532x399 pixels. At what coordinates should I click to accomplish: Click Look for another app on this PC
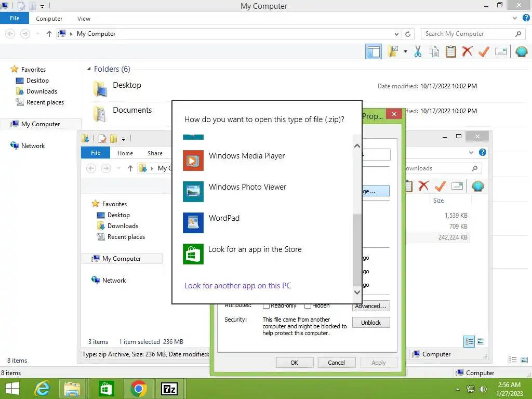coord(237,286)
